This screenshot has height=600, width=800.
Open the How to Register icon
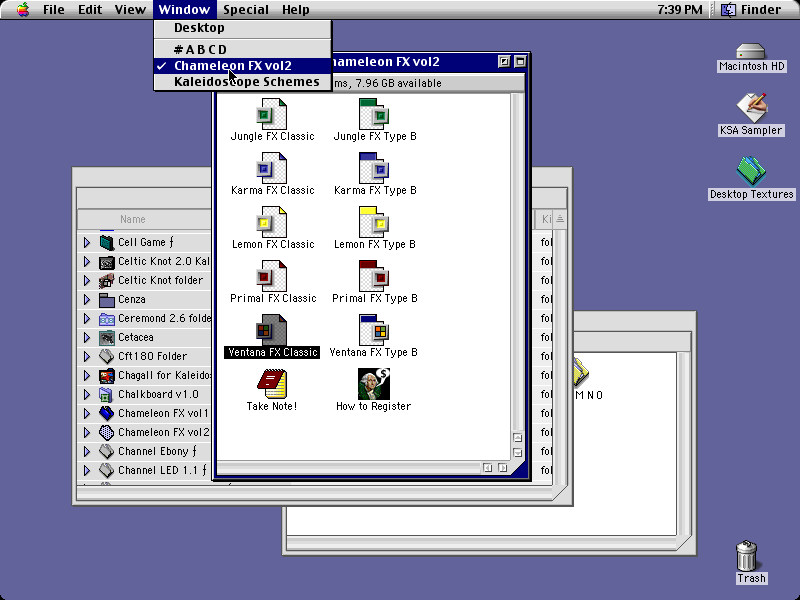click(374, 384)
